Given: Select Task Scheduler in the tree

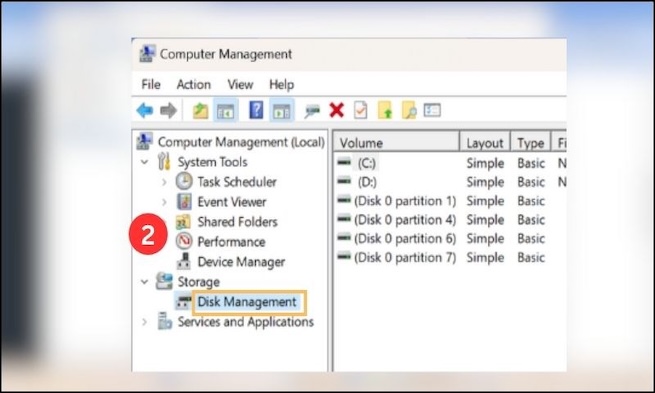Looking at the screenshot, I should [x=237, y=182].
